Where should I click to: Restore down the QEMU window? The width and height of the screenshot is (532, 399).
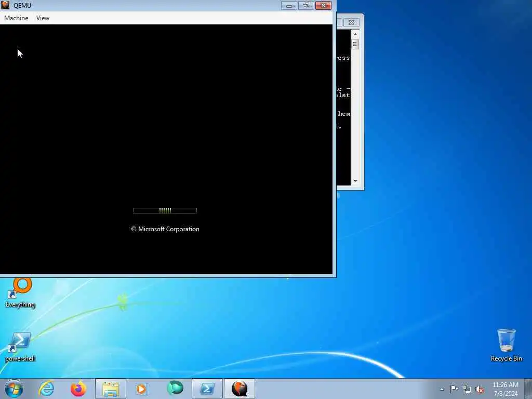[x=305, y=5]
